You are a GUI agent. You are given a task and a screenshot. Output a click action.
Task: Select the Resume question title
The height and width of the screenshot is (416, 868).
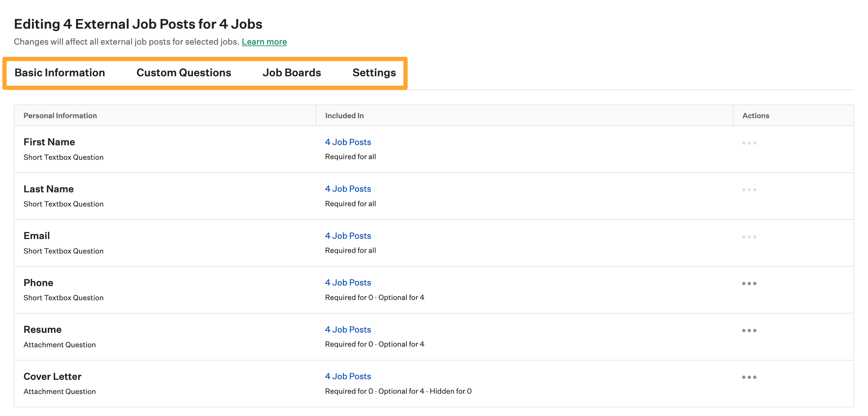[x=43, y=329]
